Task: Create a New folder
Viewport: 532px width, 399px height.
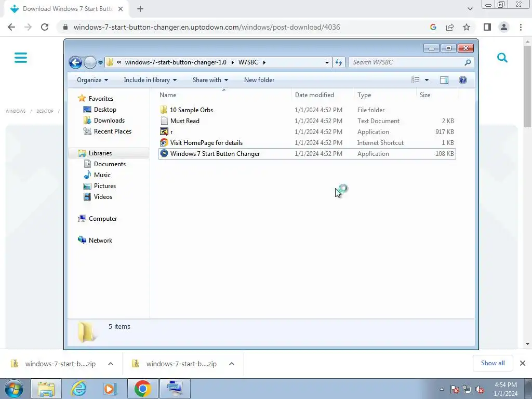Action: click(259, 80)
